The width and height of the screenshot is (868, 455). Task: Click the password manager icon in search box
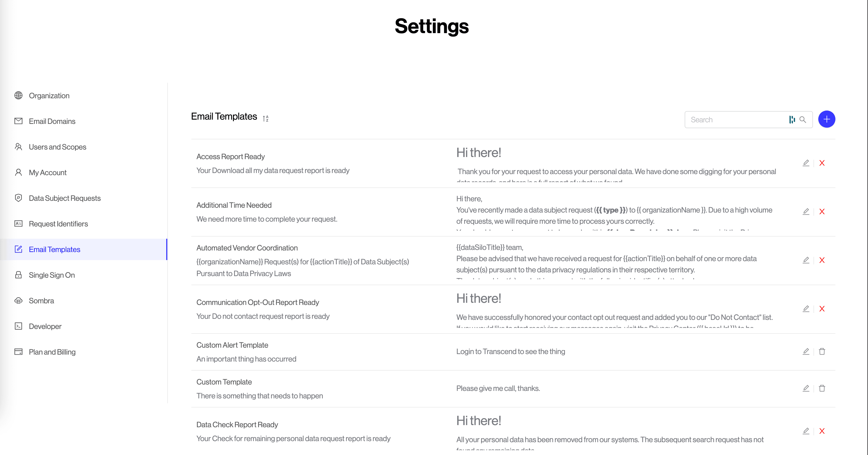click(x=792, y=120)
